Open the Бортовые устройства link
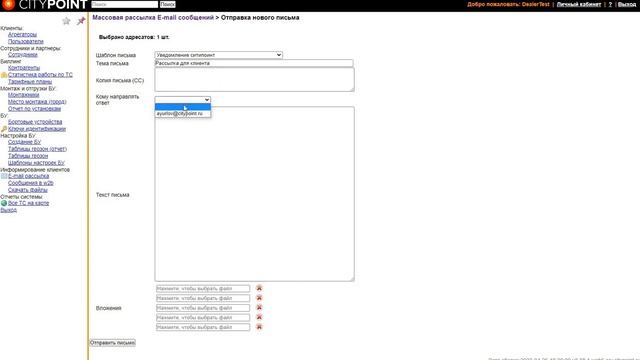Image resolution: width=640 pixels, height=360 pixels. click(x=35, y=122)
